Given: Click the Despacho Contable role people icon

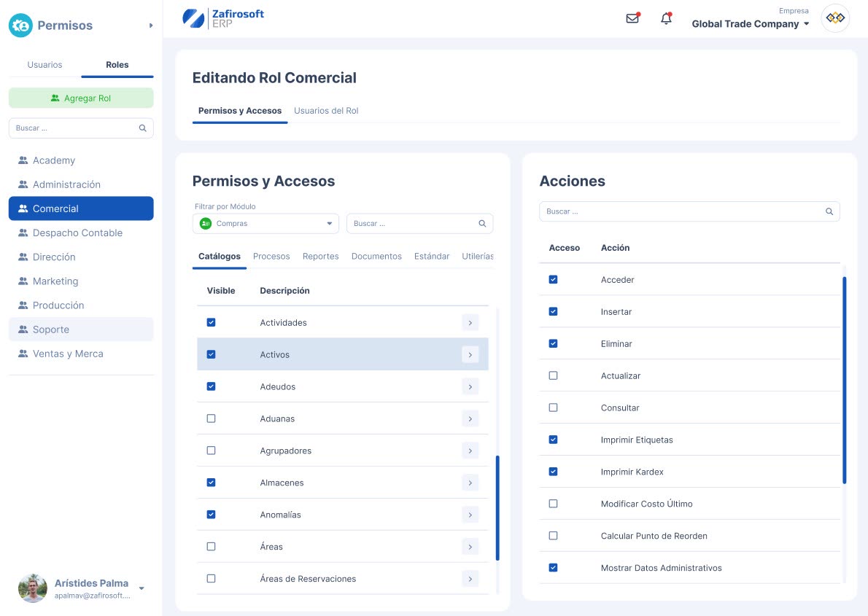Looking at the screenshot, I should (23, 233).
